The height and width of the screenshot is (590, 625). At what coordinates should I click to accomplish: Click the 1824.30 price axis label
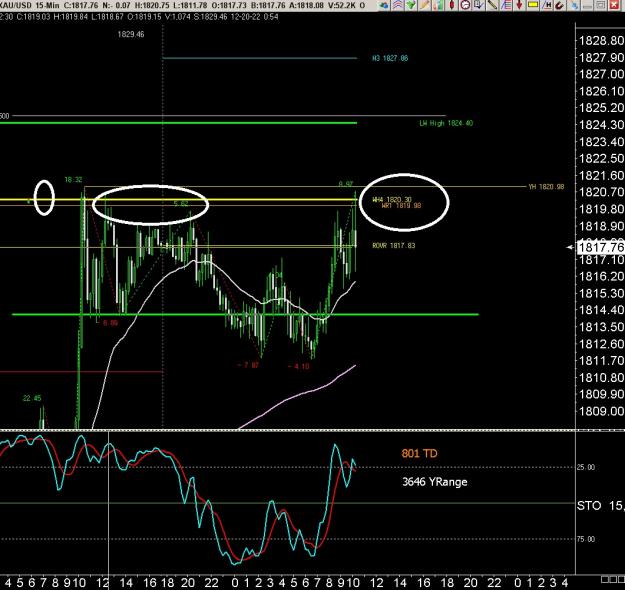[601, 125]
